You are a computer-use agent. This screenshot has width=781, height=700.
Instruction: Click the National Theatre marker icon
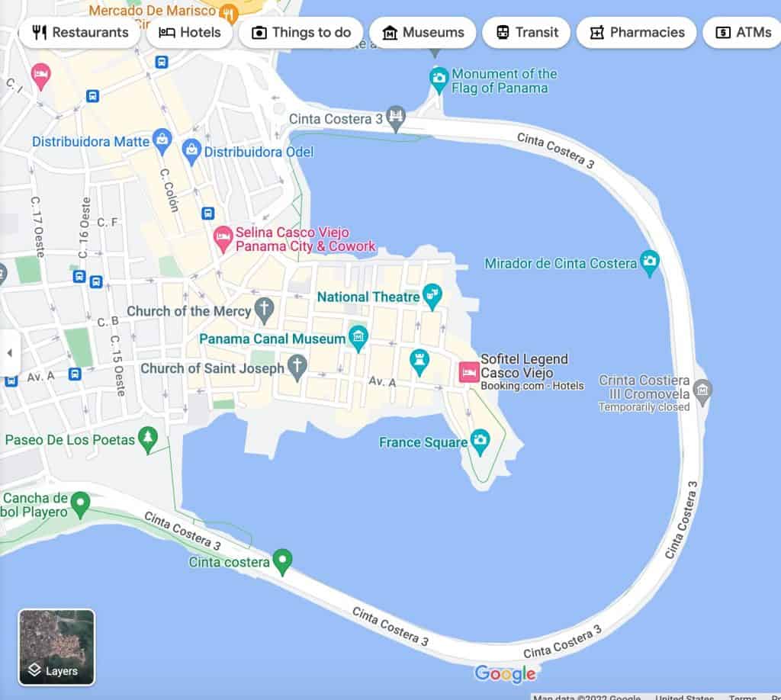pyautogui.click(x=432, y=295)
